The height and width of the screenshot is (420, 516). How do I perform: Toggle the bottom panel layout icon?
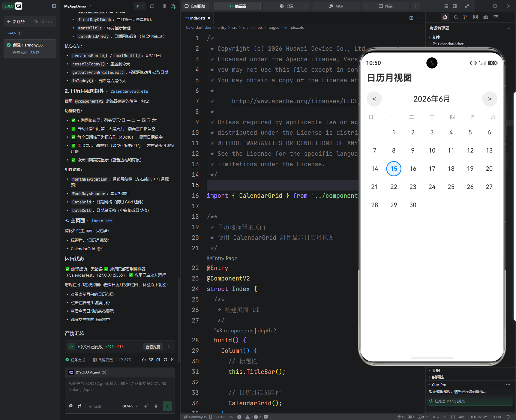coord(446,6)
